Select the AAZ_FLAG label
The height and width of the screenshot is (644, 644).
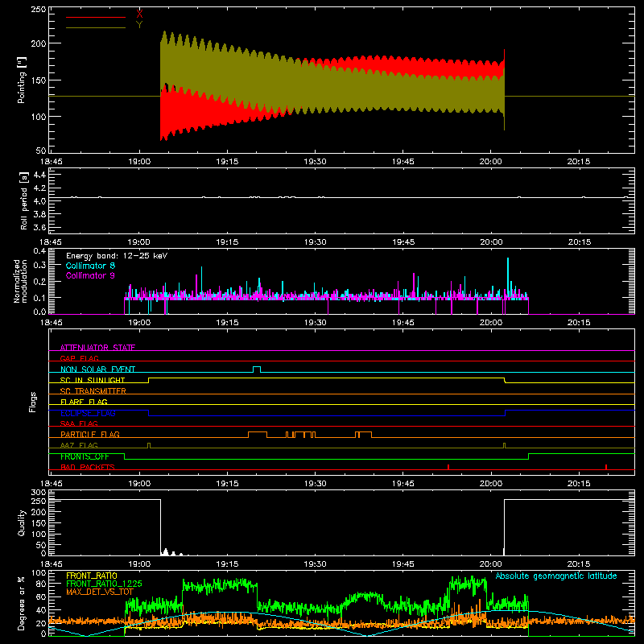79,445
